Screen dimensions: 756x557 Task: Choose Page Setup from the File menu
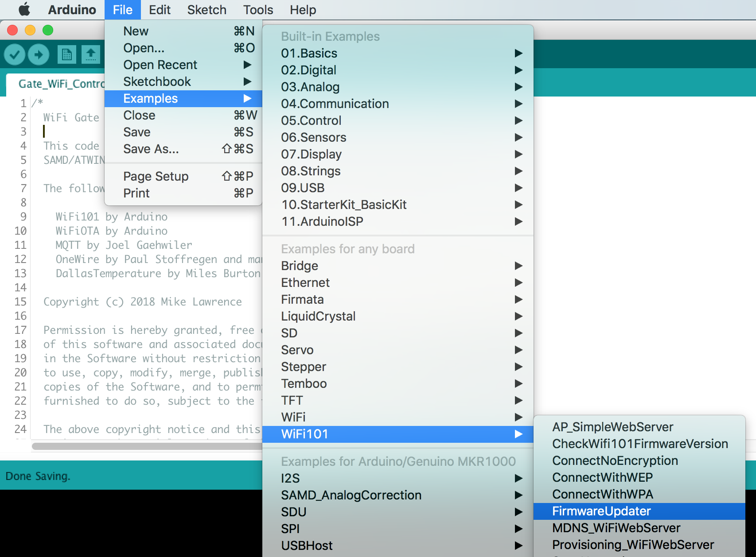click(183, 176)
